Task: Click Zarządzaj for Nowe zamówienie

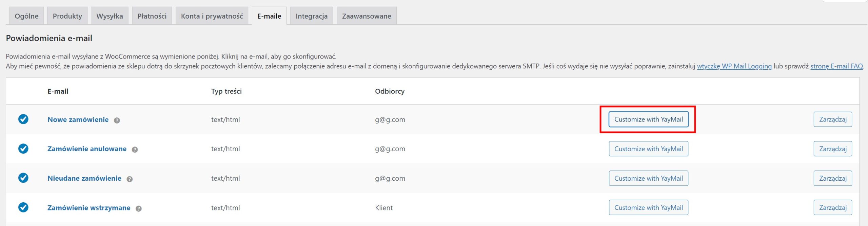Action: (832, 119)
